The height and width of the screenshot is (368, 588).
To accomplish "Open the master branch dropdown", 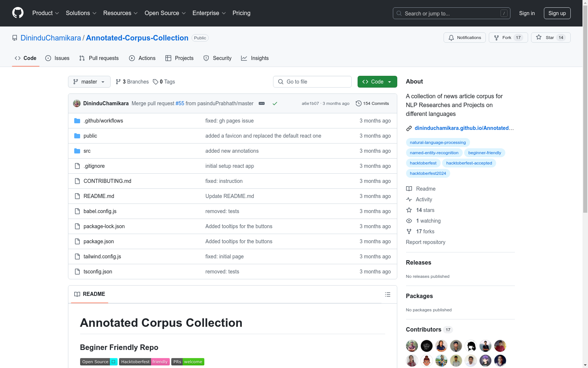I will [x=89, y=82].
